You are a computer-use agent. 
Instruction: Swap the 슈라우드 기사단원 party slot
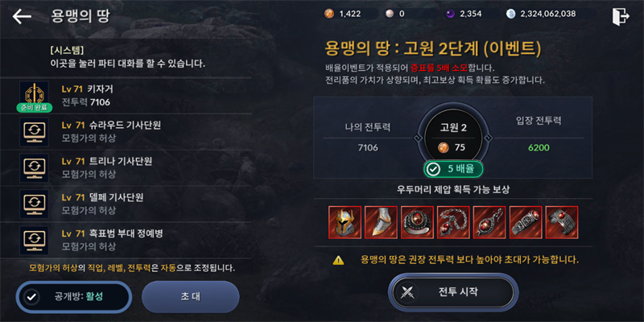coord(34,132)
